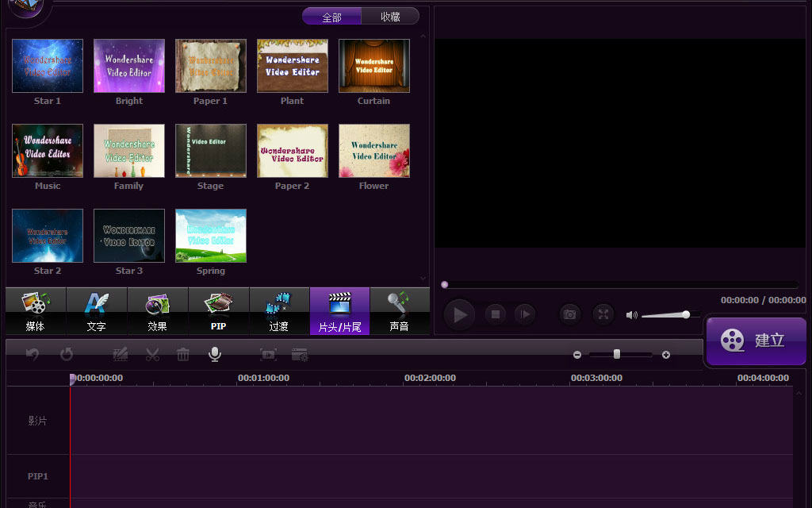Select the 影片 video track label

38,421
